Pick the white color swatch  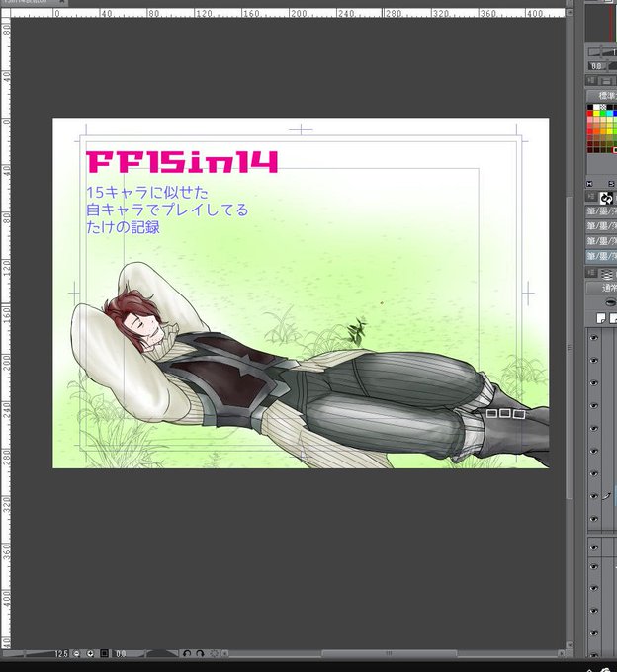(596, 107)
